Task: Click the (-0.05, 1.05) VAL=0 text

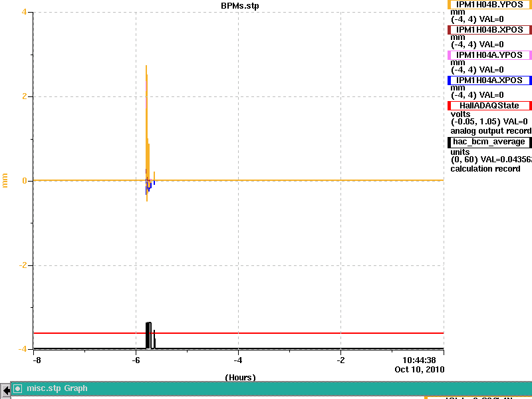Action: (x=489, y=122)
